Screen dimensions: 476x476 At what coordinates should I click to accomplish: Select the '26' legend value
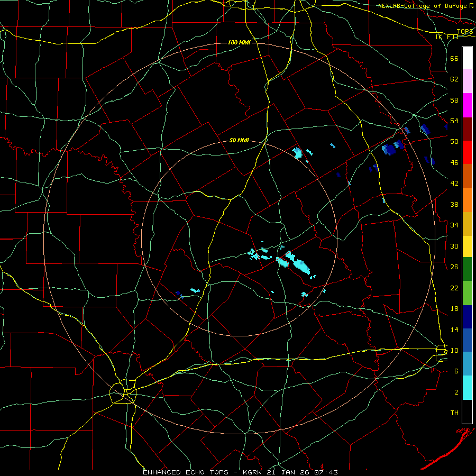454,267
